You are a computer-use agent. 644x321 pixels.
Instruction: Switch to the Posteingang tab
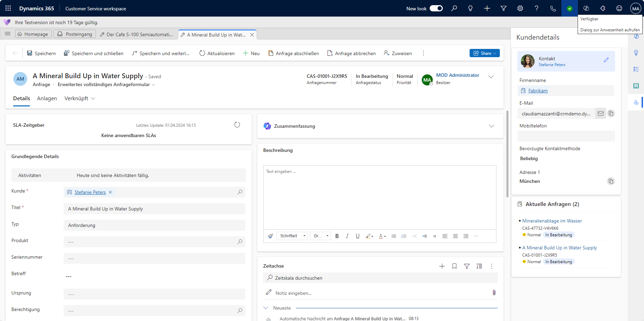tap(75, 34)
